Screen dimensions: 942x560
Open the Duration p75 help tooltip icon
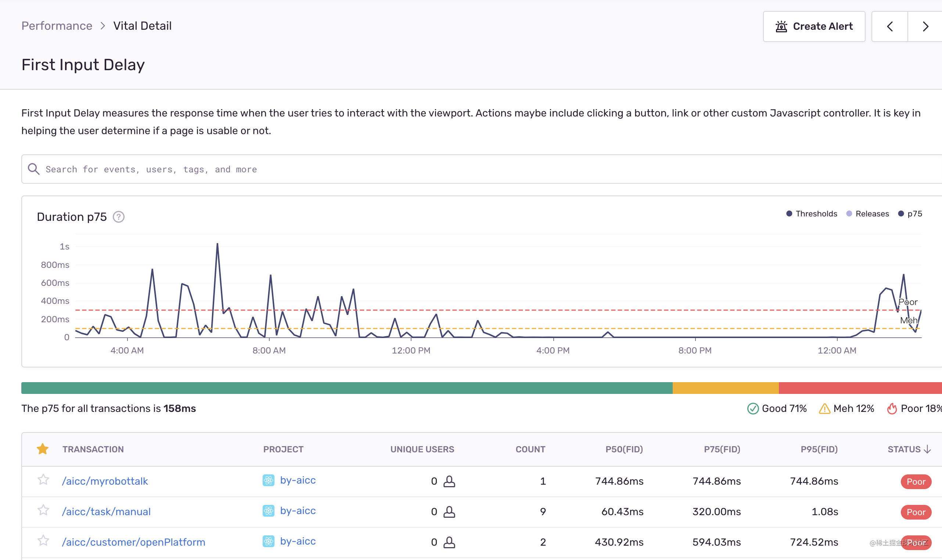click(118, 217)
